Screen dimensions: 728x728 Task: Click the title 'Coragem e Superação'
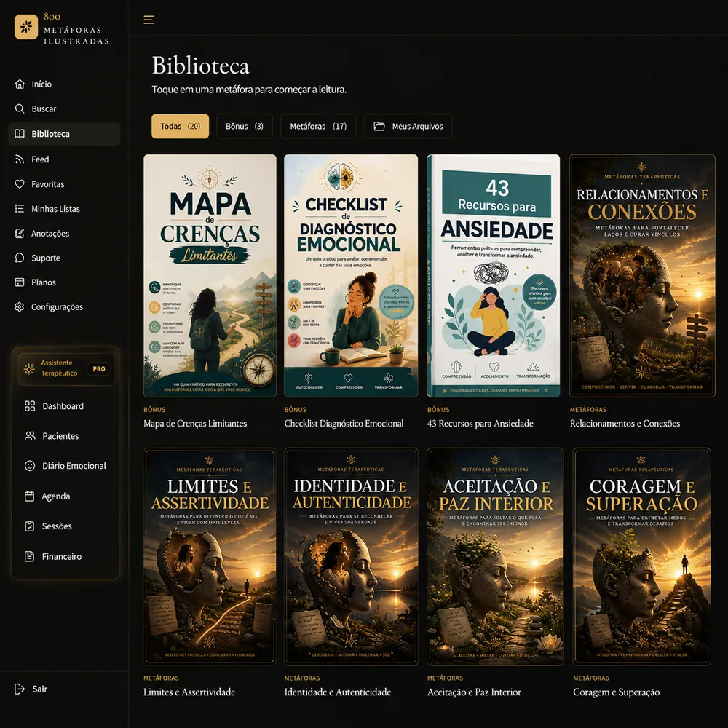point(616,692)
